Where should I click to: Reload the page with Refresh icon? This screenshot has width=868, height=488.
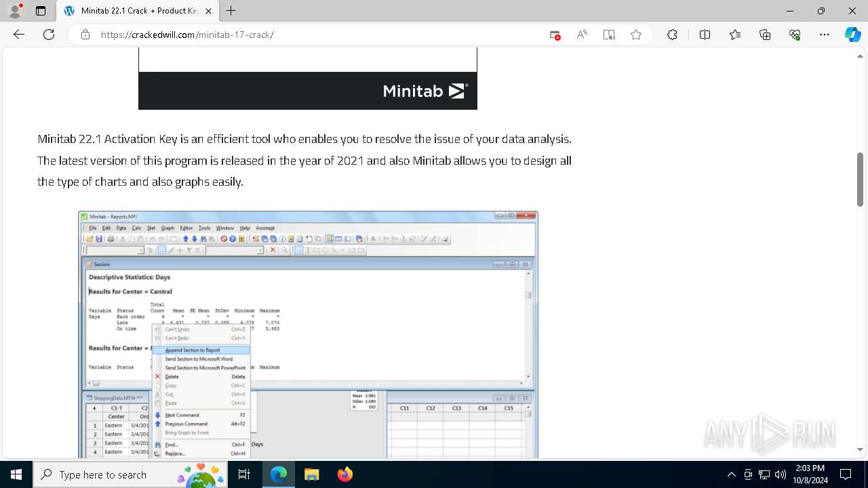(x=49, y=35)
